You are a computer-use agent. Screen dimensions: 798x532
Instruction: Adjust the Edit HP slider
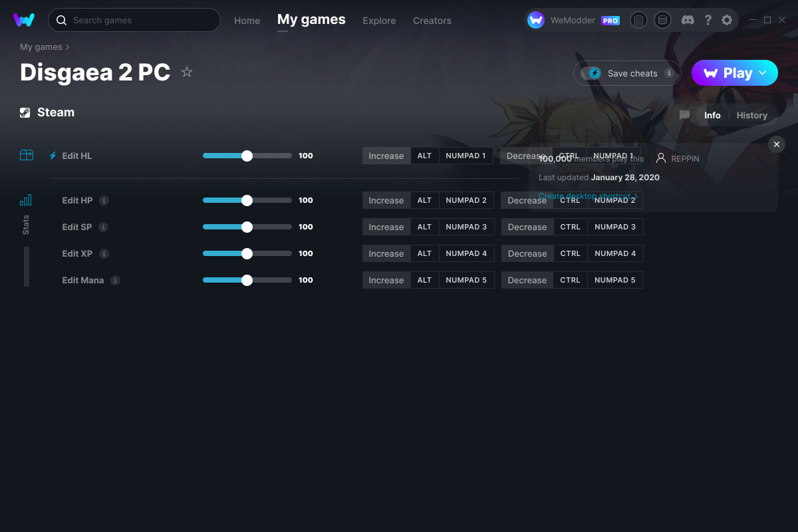pos(247,200)
